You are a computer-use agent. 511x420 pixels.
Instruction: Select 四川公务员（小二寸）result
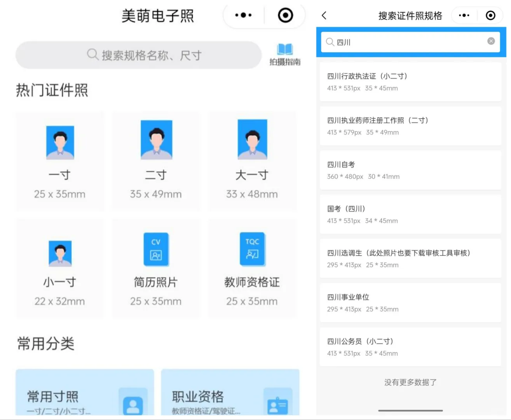pyautogui.click(x=410, y=346)
